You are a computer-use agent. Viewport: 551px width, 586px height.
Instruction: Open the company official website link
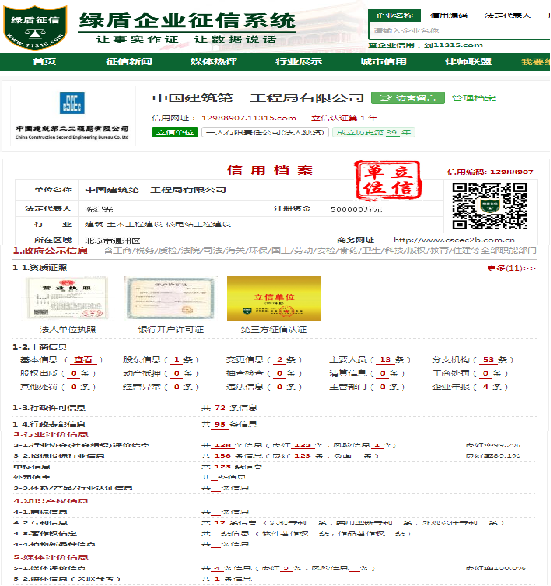[x=454, y=240]
